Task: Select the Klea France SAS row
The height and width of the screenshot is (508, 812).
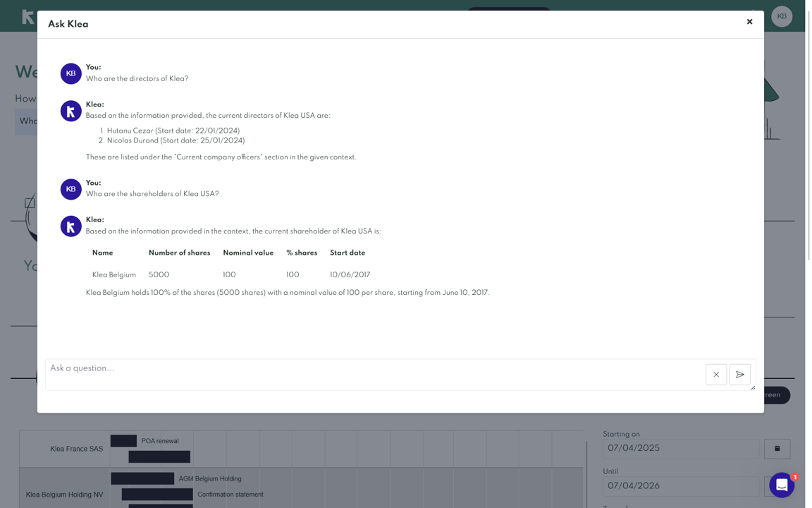Action: click(x=75, y=448)
